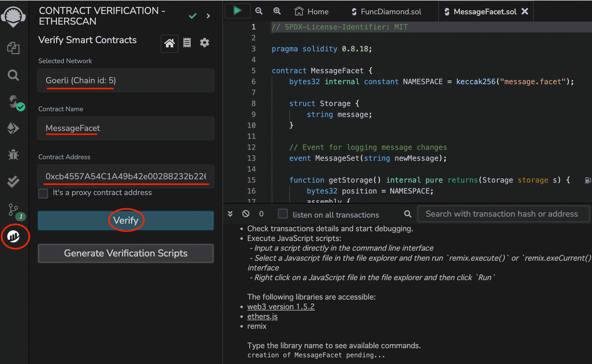
Task: Click green plugin maintained checkmark
Action: 193,16
